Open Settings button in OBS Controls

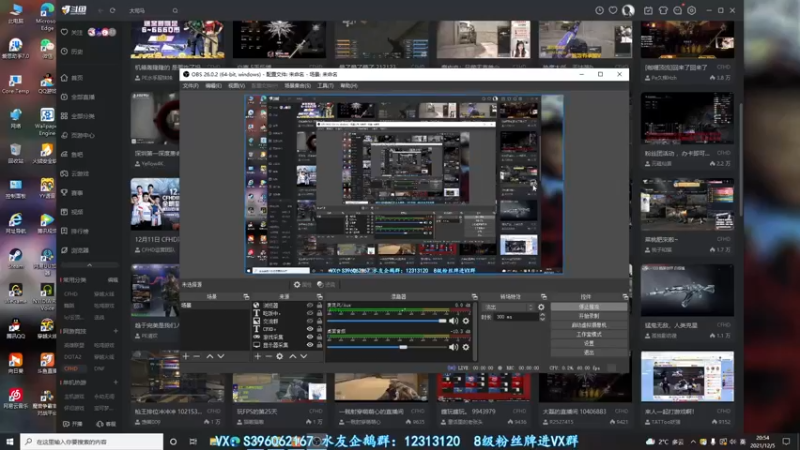tap(589, 343)
